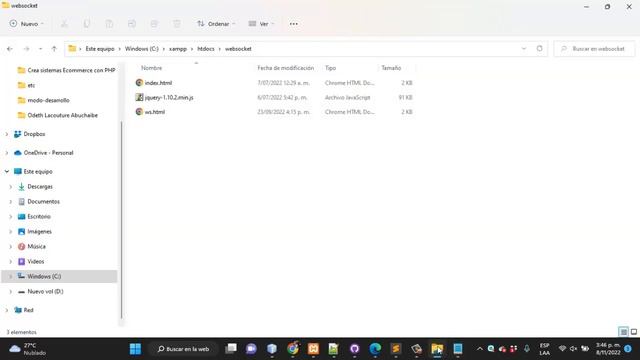640x360 pixels.
Task: Expand the Descargas tree node
Action: click(11, 187)
